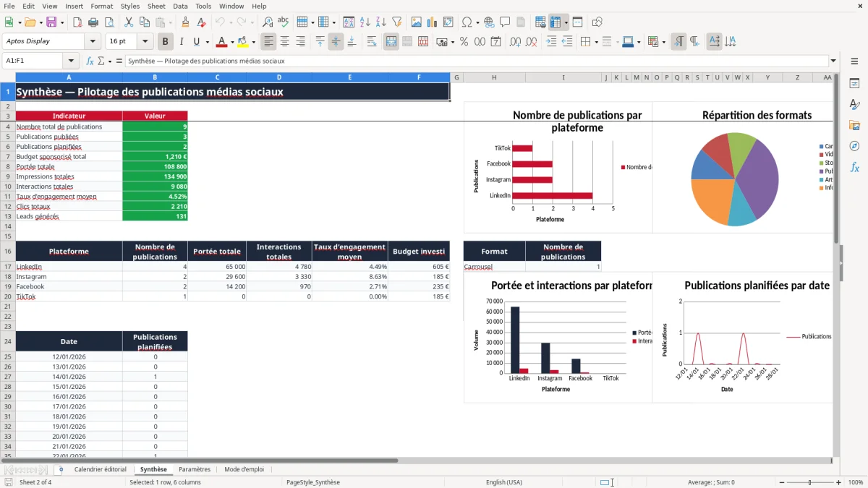This screenshot has height=488, width=868.
Task: Open the Borders dropdown arrow
Action: (596, 42)
